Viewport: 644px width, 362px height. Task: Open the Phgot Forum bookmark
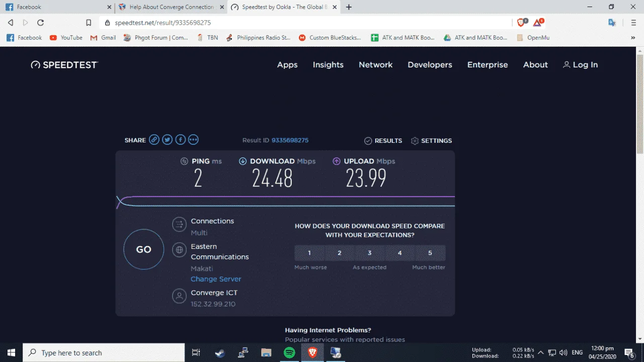tap(155, 38)
